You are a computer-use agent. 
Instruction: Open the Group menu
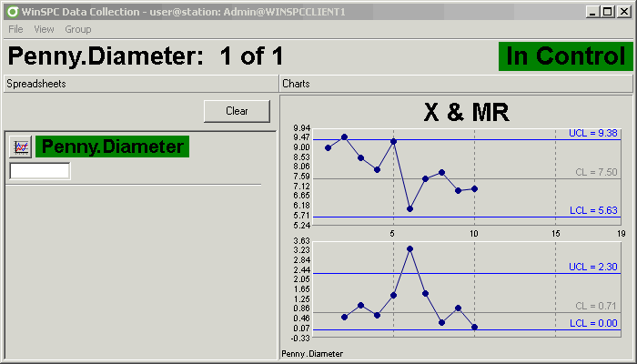pyautogui.click(x=78, y=29)
